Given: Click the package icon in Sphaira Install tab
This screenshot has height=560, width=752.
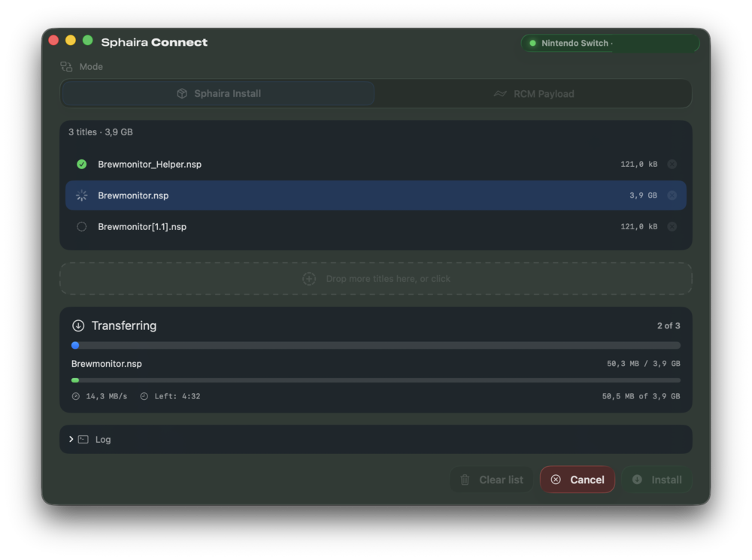Looking at the screenshot, I should [182, 93].
